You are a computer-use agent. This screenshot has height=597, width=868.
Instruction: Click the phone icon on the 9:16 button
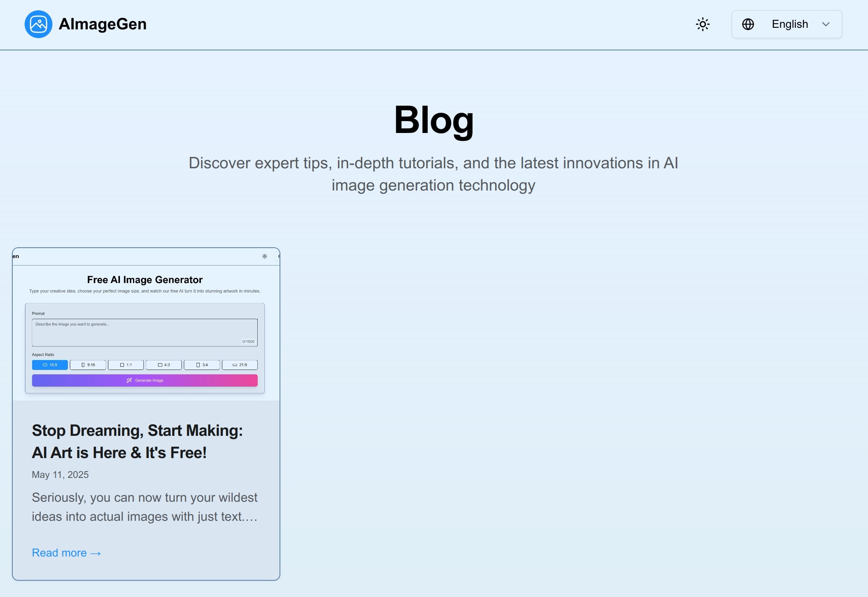tap(83, 364)
